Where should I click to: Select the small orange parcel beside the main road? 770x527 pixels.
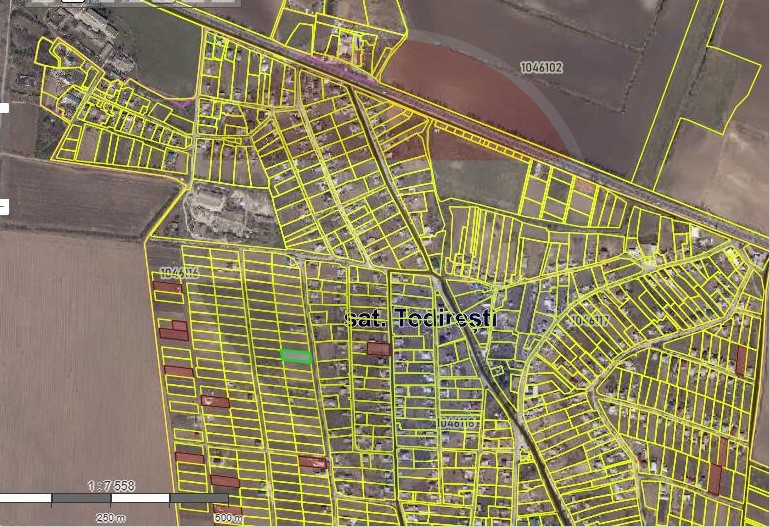(585, 186)
